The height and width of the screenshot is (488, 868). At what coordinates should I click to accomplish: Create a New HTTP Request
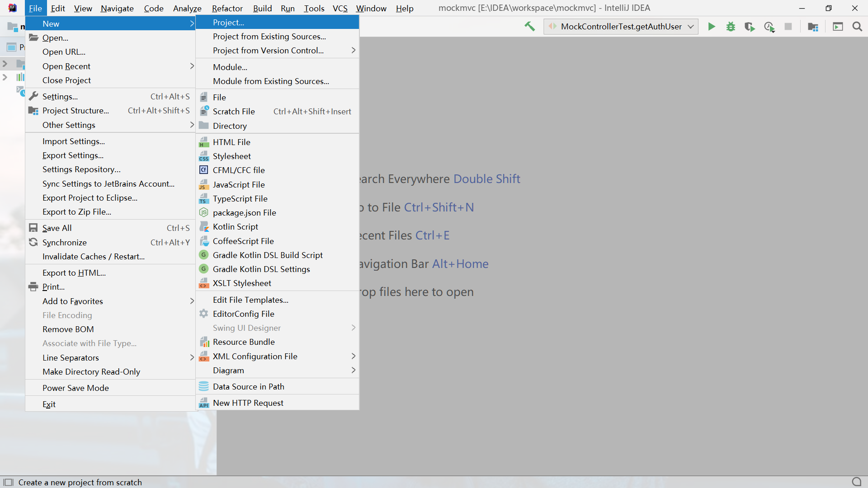278,403
